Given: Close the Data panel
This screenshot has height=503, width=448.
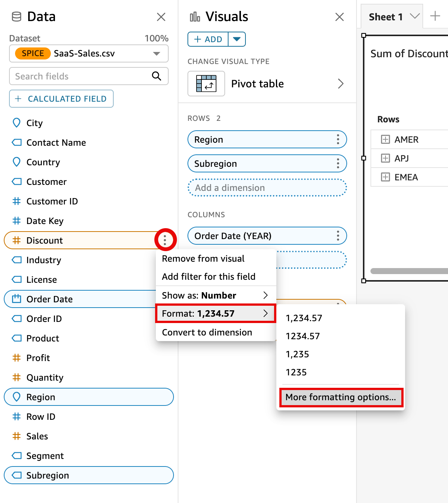Looking at the screenshot, I should [161, 17].
